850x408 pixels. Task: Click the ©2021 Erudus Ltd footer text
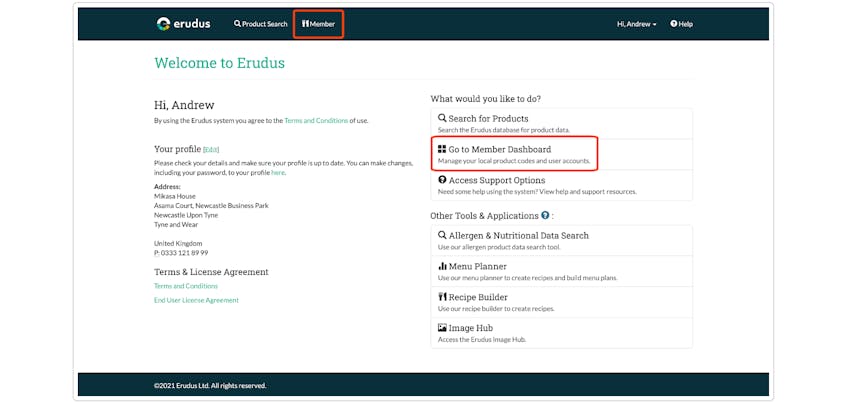coord(210,386)
